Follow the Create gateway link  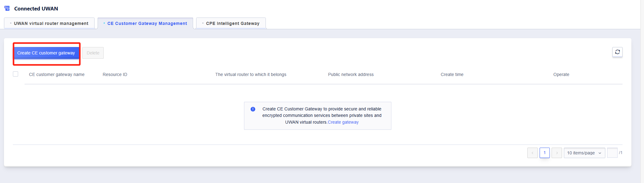pos(343,122)
